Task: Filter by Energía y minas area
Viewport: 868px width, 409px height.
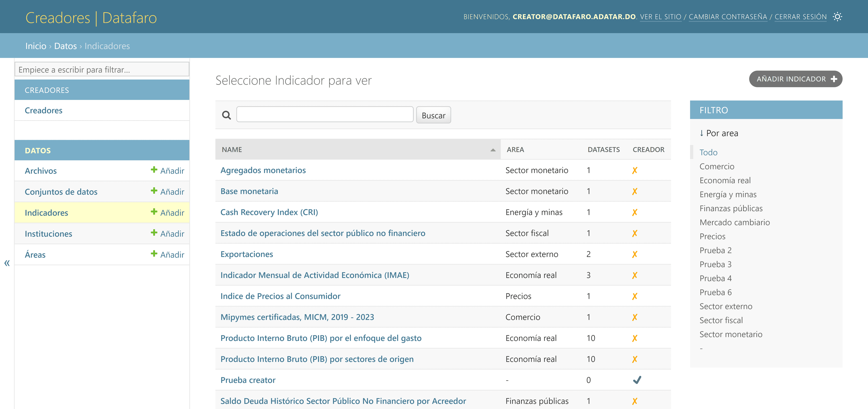Action: point(728,194)
